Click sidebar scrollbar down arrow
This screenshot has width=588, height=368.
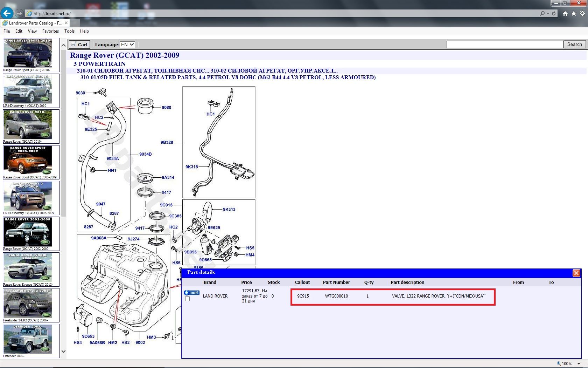63,352
